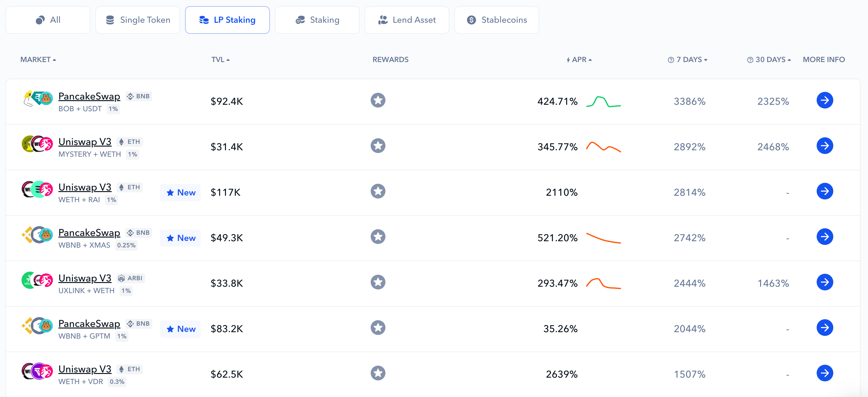Click the APR sparkline for UXLINK + WETH

pos(603,283)
